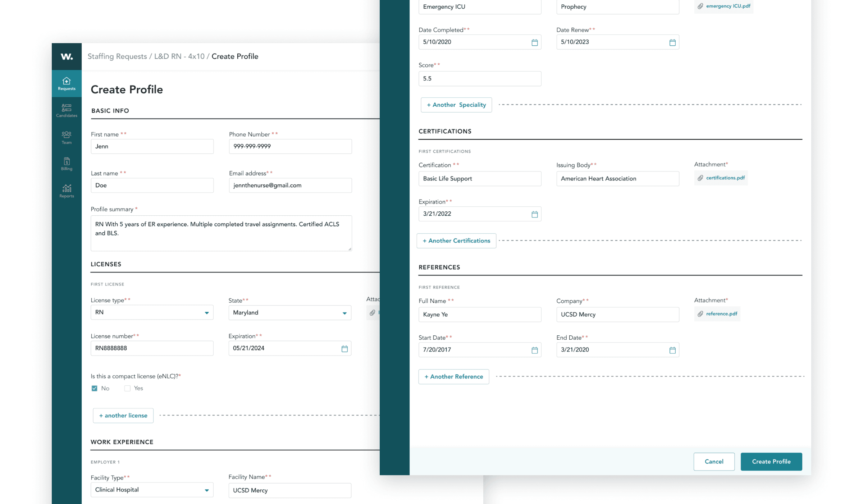Image resolution: width=863 pixels, height=504 pixels.
Task: Uncheck the No compact license checkbox
Action: tap(95, 388)
